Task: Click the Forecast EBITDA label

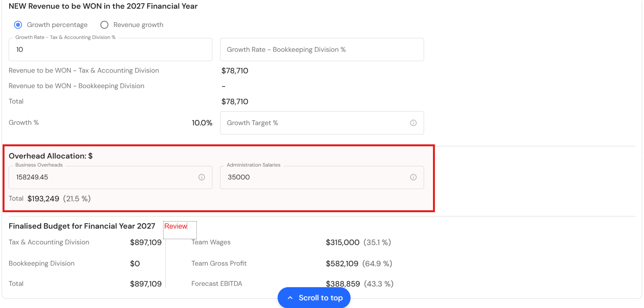Action: point(217,284)
